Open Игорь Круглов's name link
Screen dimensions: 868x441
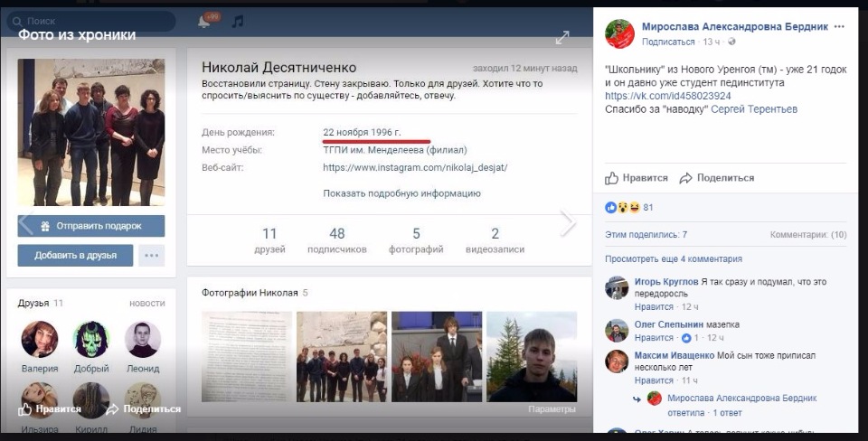pyautogui.click(x=666, y=282)
